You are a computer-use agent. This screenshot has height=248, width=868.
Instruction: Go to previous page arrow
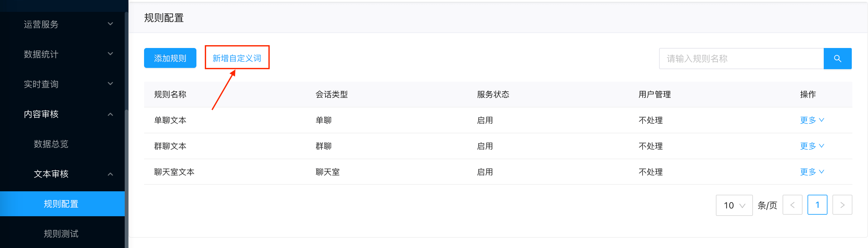tap(792, 205)
